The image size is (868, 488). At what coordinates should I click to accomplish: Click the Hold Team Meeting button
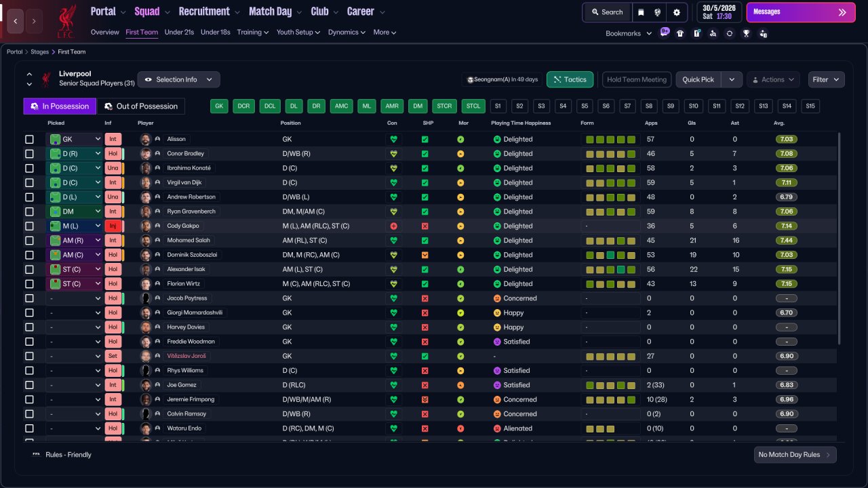click(637, 80)
